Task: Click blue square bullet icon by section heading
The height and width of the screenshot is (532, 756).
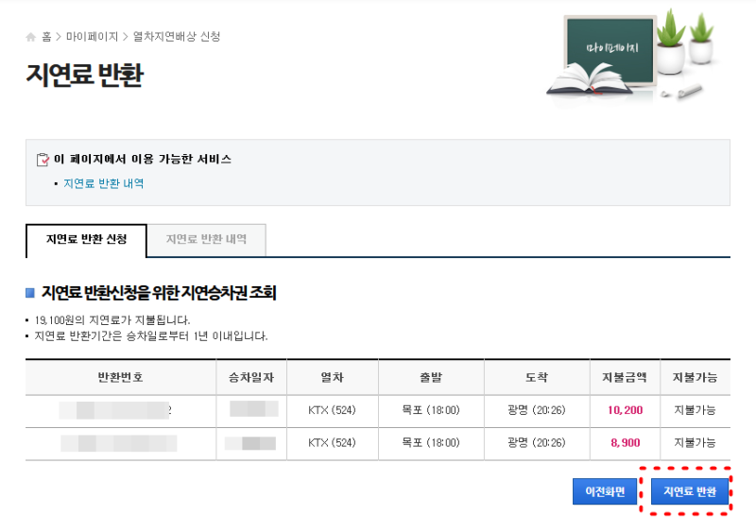Action: tap(30, 293)
